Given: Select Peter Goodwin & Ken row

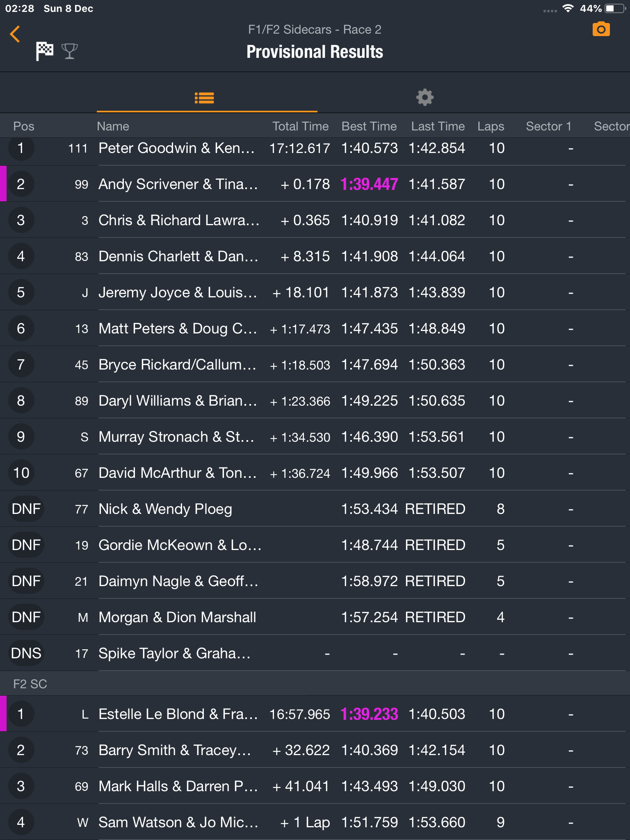Looking at the screenshot, I should (315, 148).
